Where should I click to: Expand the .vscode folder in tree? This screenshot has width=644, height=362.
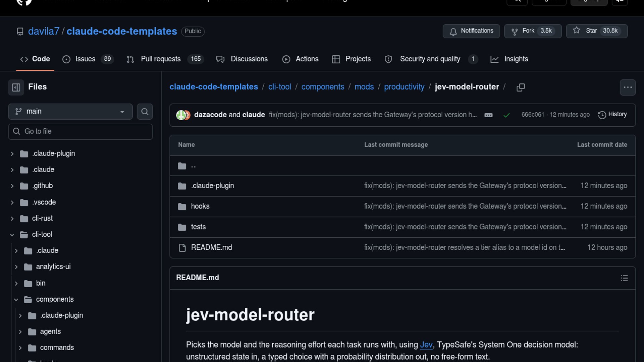12,202
